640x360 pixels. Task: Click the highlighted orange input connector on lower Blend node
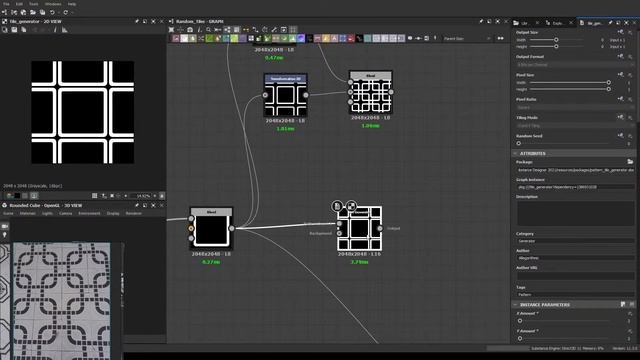(191, 229)
